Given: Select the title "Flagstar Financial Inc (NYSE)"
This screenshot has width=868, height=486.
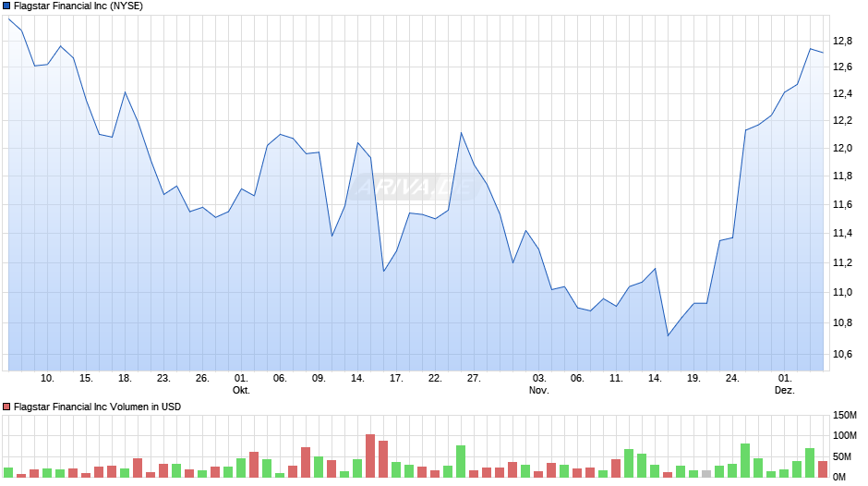Looking at the screenshot, I should pos(78,6).
